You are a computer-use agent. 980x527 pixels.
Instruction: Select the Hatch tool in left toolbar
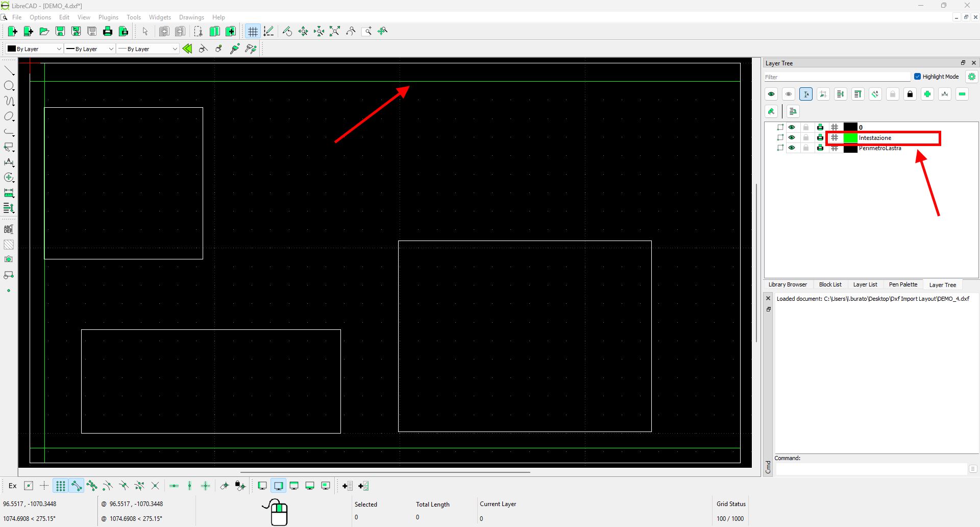tap(9, 245)
